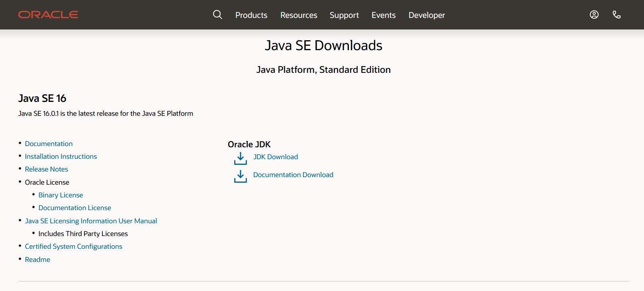Open the Support menu
Screen dimensions: 644x291
344,15
